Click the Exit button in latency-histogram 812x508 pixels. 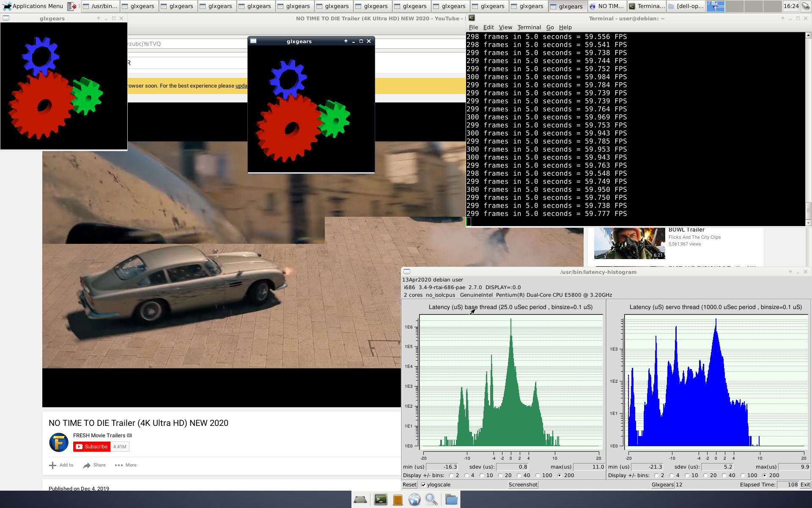point(805,485)
